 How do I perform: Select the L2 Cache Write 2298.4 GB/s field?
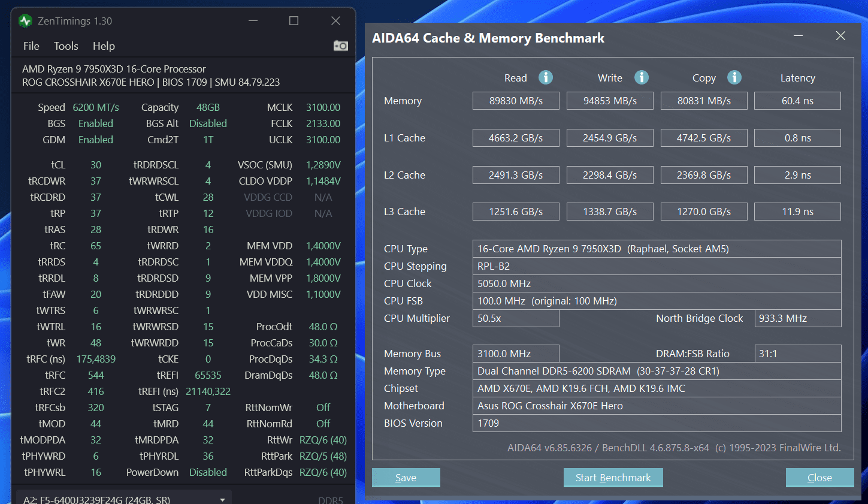point(610,175)
